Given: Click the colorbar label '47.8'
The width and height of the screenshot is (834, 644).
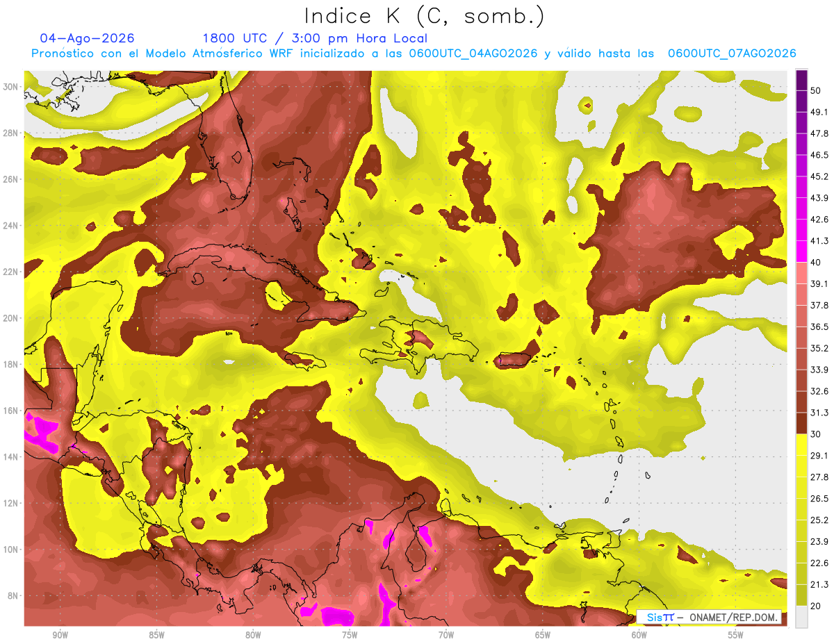Looking at the screenshot, I should point(819,133).
